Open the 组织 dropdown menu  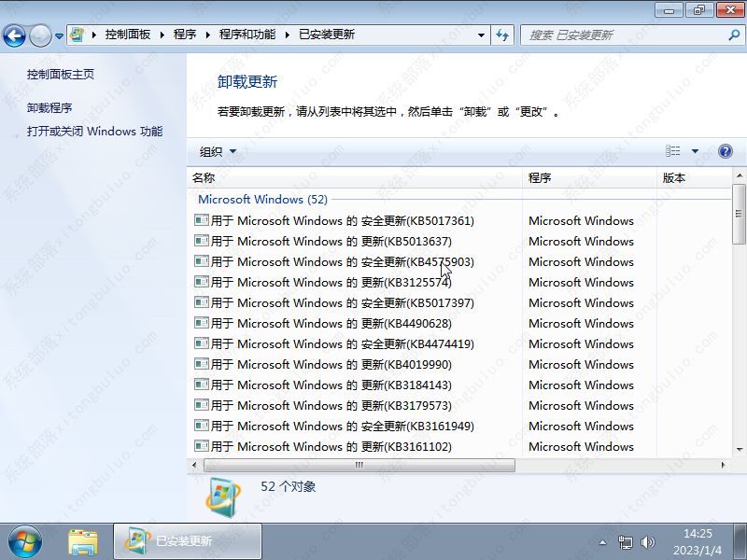click(218, 151)
